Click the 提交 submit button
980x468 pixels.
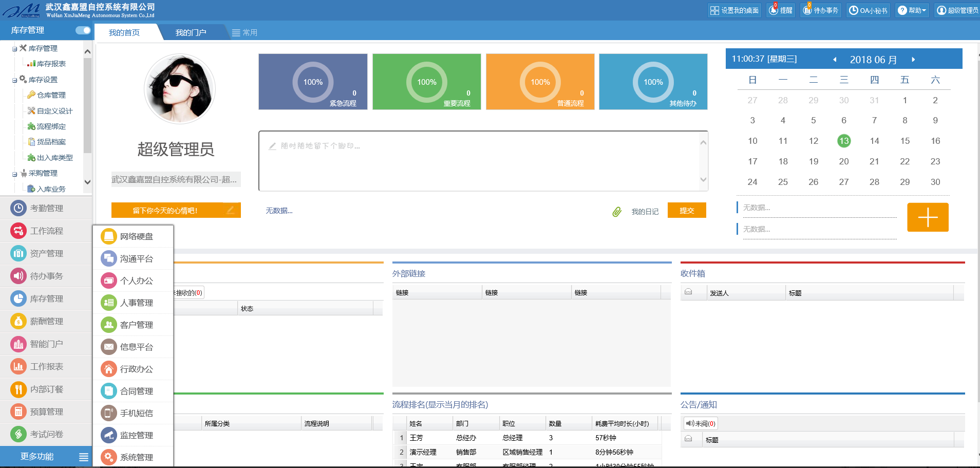click(x=687, y=211)
